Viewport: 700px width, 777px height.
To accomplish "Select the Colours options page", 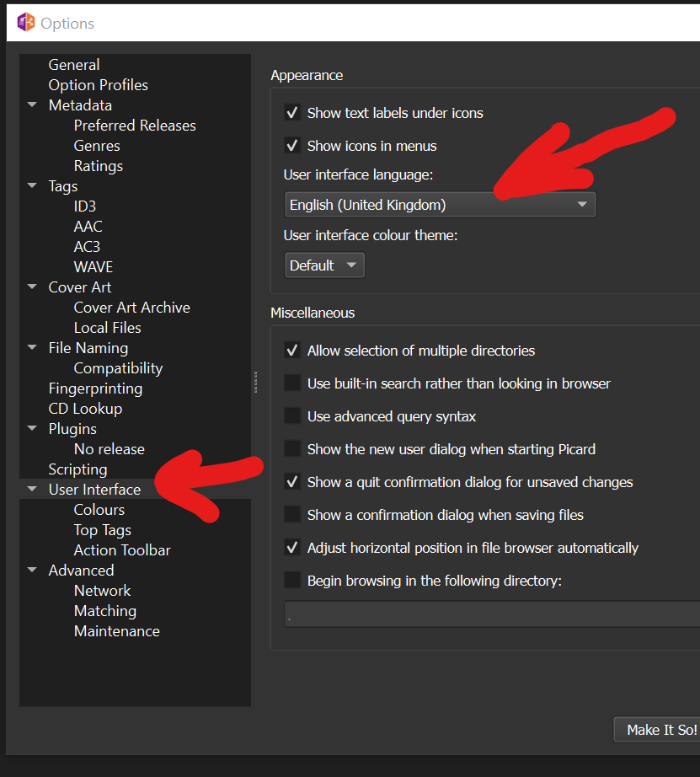I will (x=99, y=510).
